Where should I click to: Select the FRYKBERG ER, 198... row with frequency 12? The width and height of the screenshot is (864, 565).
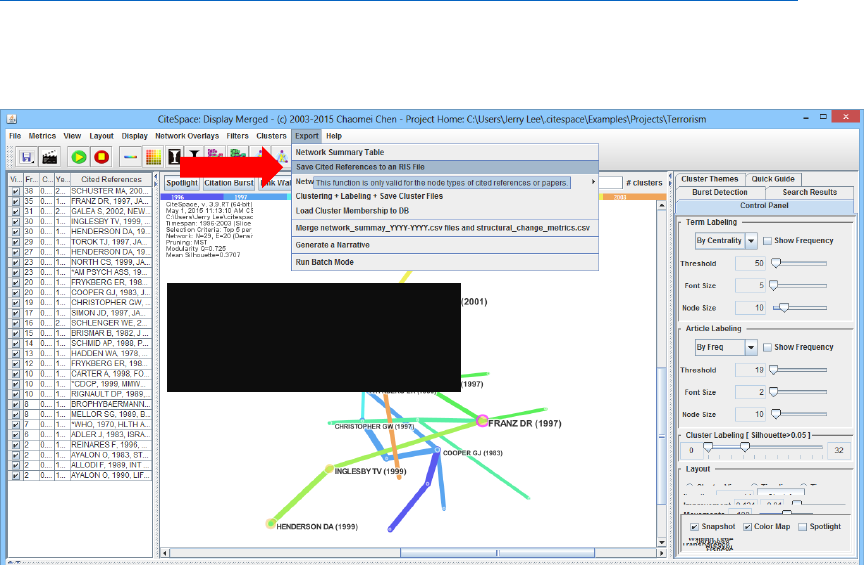[x=80, y=364]
